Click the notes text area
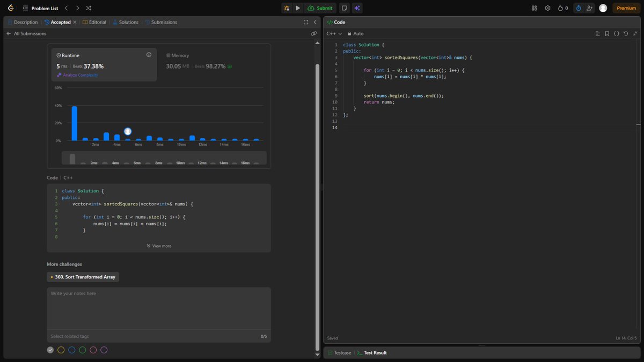 point(159,308)
